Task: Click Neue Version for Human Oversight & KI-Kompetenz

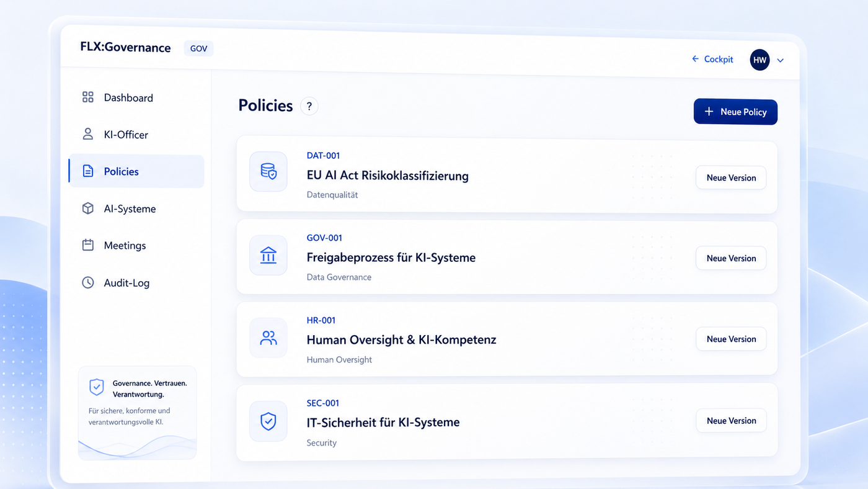Action: click(x=731, y=339)
